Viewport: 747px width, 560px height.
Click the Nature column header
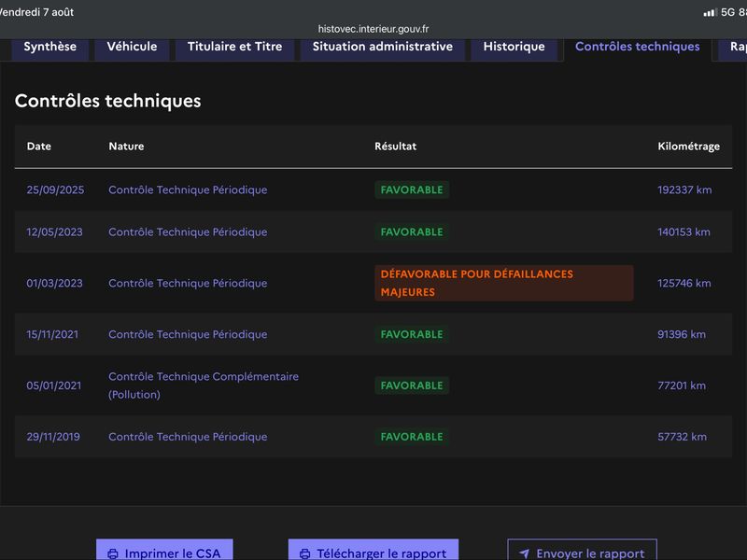pos(126,147)
